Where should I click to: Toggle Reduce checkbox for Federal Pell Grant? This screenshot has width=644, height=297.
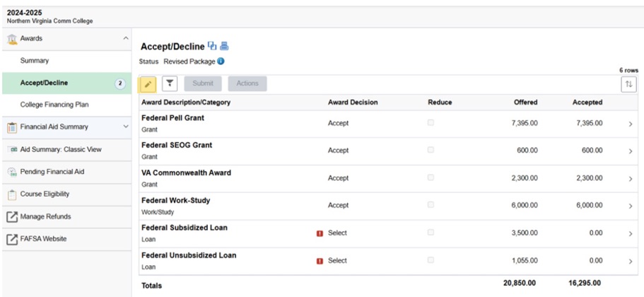point(431,123)
